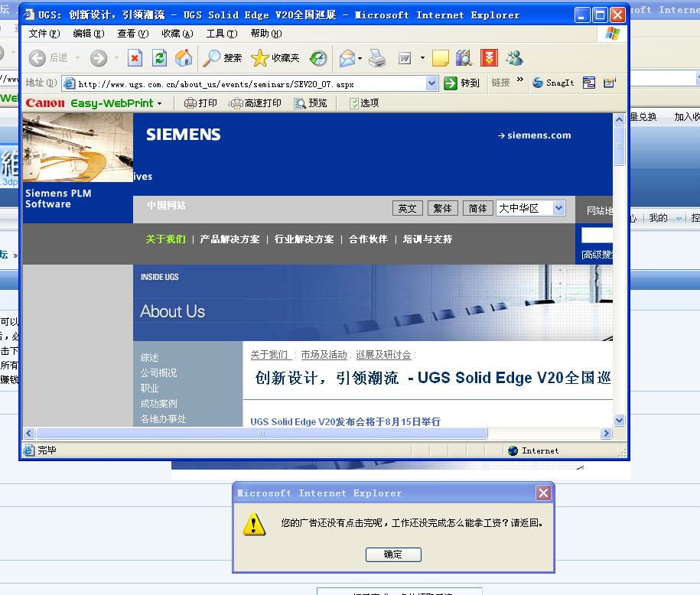This screenshot has height=595, width=700.
Task: Open Help menu (帮助)
Action: click(x=266, y=34)
